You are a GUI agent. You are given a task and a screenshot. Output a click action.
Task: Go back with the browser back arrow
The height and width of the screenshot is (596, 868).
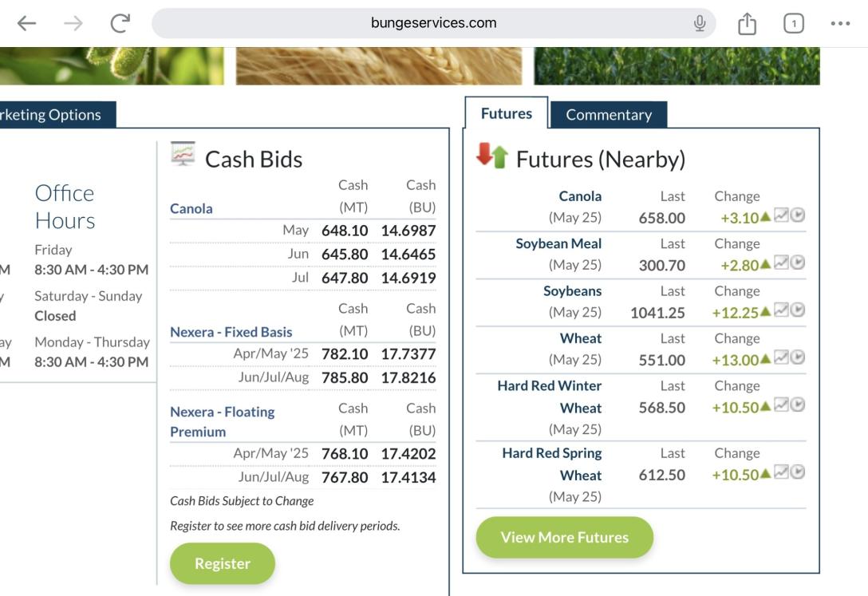click(27, 23)
